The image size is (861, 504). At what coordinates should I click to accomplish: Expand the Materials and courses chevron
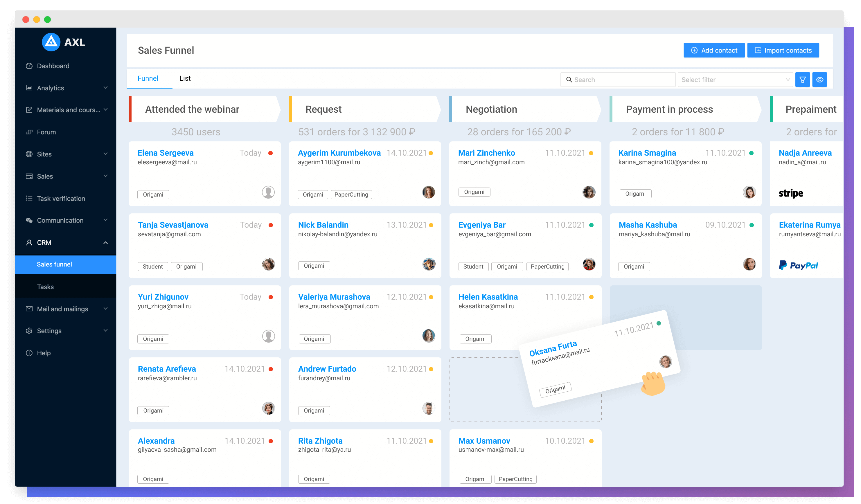106,110
